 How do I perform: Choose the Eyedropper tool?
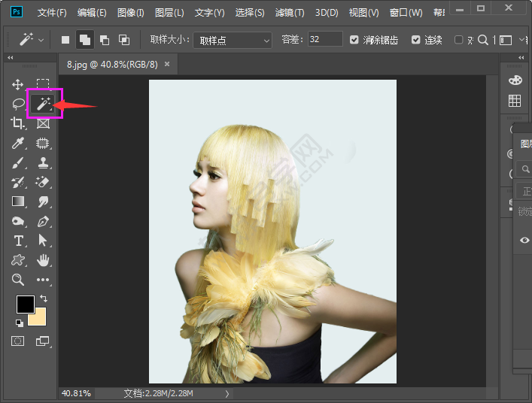[18, 143]
